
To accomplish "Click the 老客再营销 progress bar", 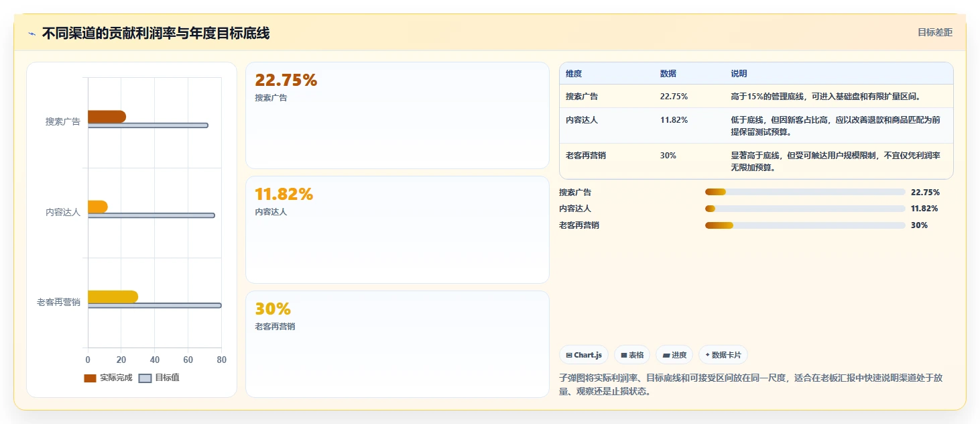I will coord(805,225).
